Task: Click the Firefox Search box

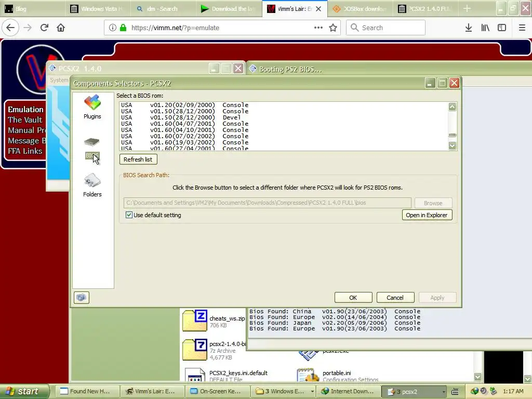Action: click(x=386, y=28)
